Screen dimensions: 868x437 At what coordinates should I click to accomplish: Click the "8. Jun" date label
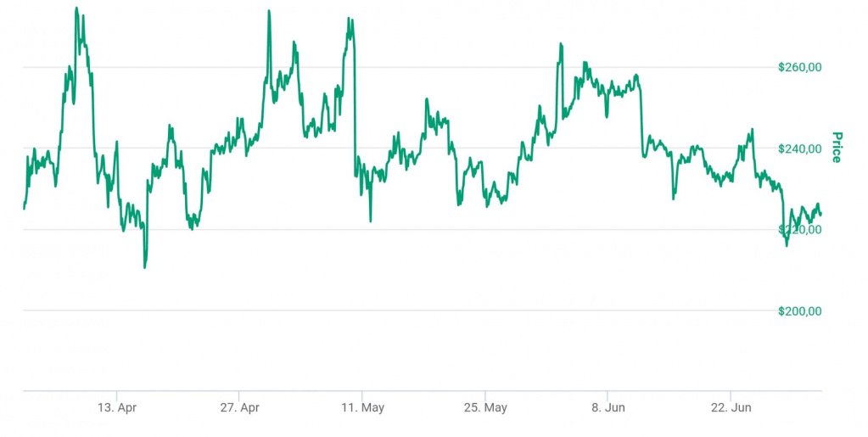pos(607,408)
